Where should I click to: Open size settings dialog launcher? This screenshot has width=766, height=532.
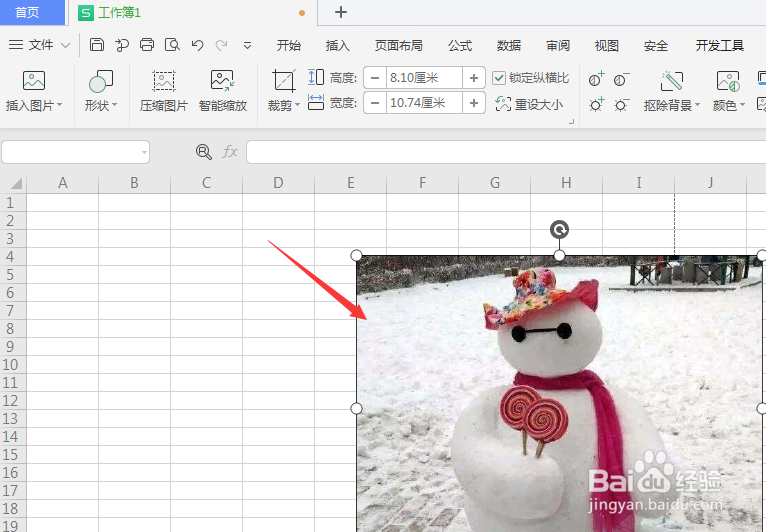(x=572, y=122)
